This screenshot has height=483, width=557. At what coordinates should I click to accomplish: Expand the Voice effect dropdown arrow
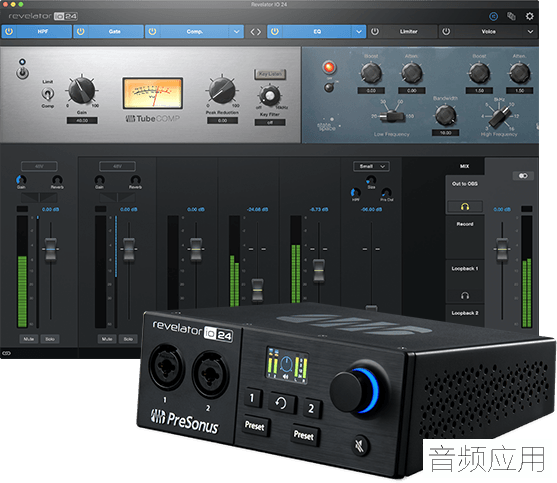530,32
